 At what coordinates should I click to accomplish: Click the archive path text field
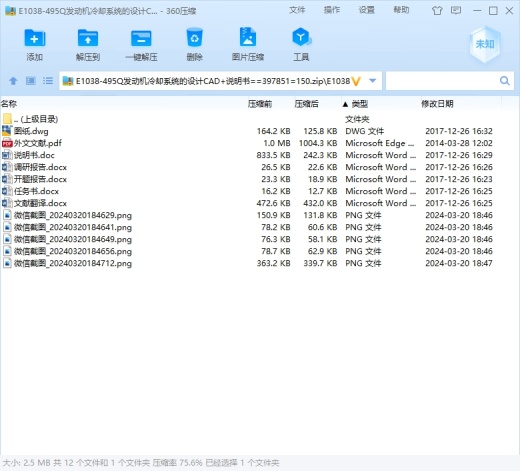pos(213,81)
